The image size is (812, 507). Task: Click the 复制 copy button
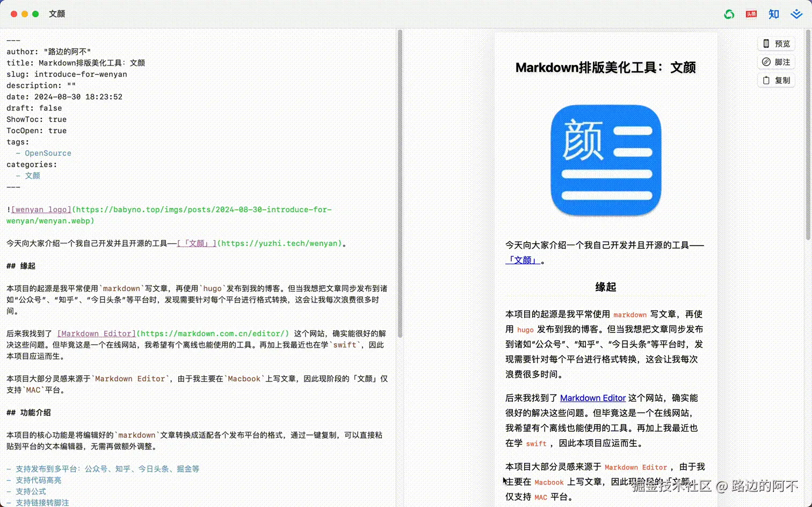[777, 80]
